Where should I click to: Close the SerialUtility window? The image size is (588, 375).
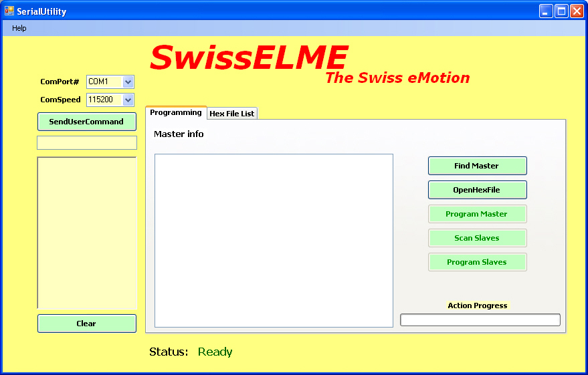[577, 11]
